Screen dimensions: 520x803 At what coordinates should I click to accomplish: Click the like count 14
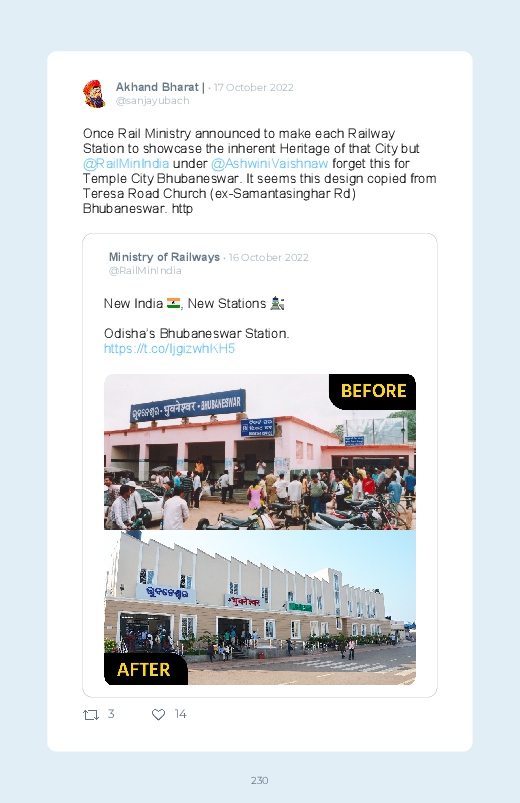pos(180,714)
